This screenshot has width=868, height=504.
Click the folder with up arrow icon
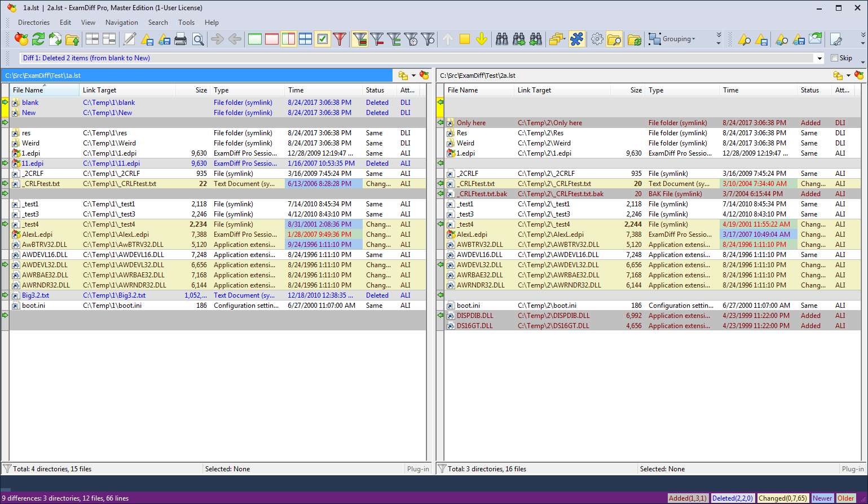tap(72, 39)
